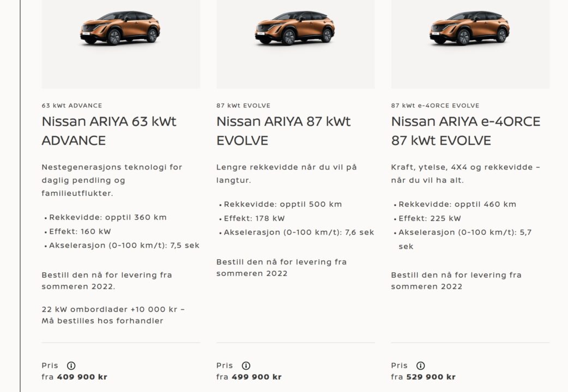568x392 pixels.
Task: Click the 499 900 kr price text
Action: (257, 377)
